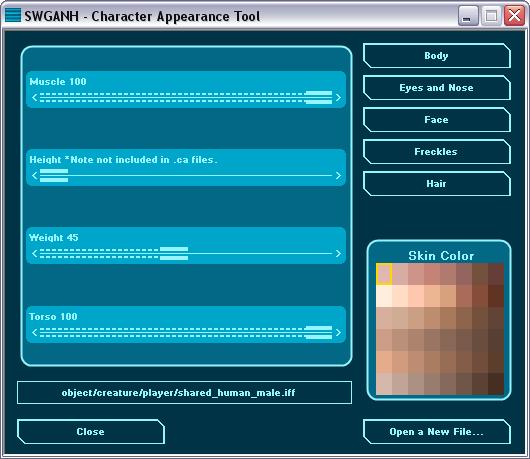The image size is (530, 459).
Task: Click the Height note label text
Action: click(x=123, y=160)
